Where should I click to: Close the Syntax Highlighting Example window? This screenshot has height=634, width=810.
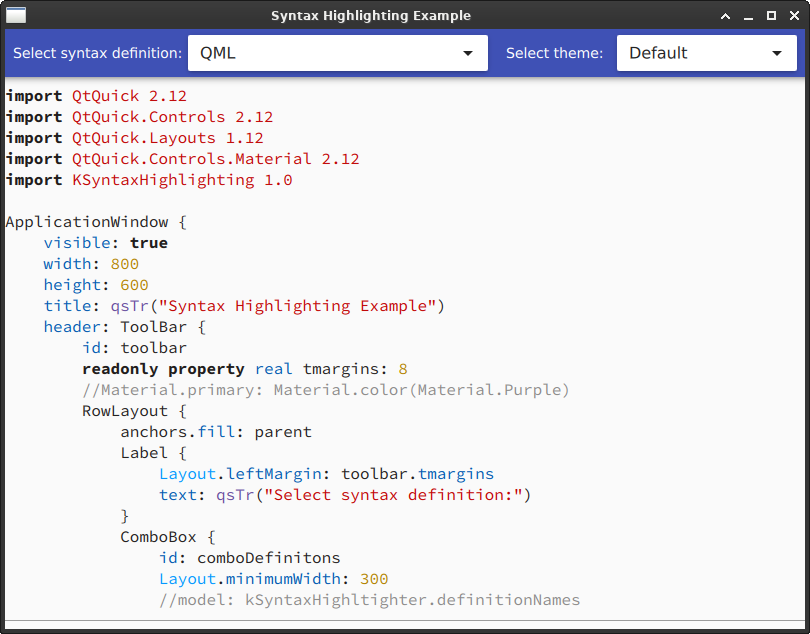(x=796, y=15)
